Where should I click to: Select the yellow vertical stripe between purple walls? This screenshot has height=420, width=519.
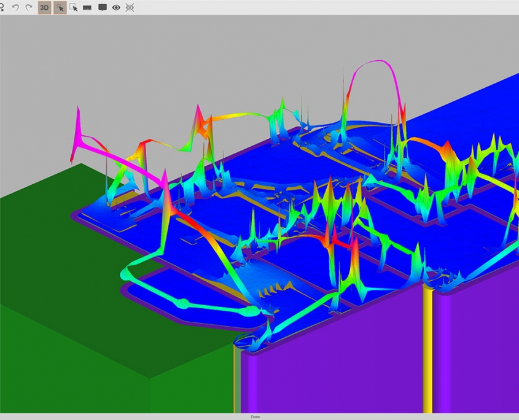pyautogui.click(x=427, y=350)
